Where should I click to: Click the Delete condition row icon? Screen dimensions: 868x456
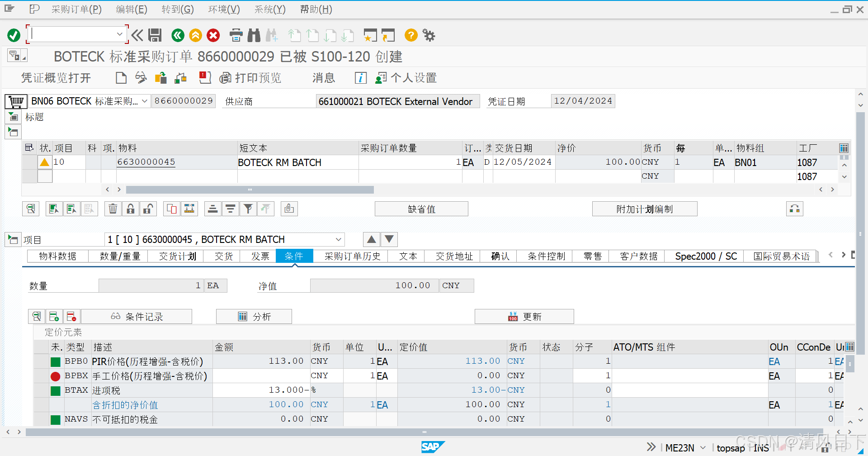[x=71, y=317]
